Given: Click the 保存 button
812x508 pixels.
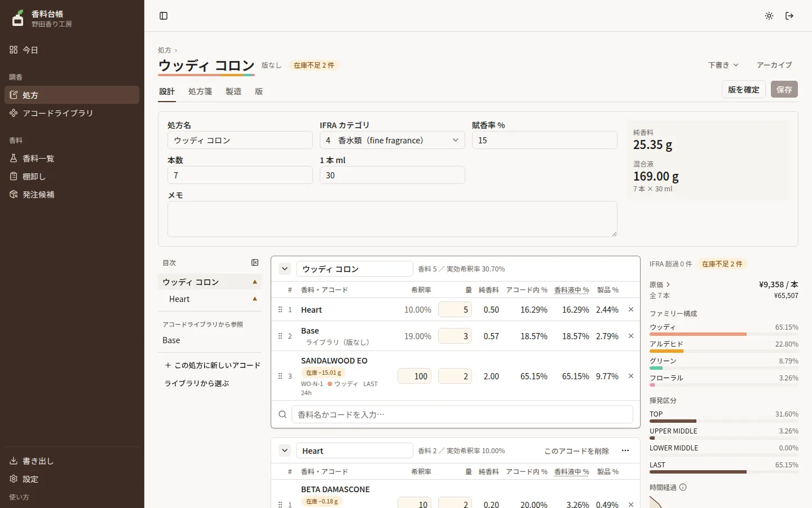Looking at the screenshot, I should click(x=784, y=89).
